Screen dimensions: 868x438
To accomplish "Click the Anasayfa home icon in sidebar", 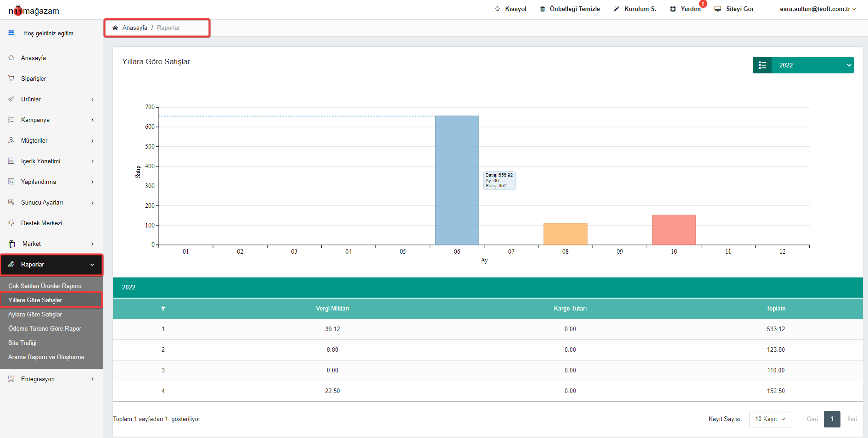I will (11, 58).
